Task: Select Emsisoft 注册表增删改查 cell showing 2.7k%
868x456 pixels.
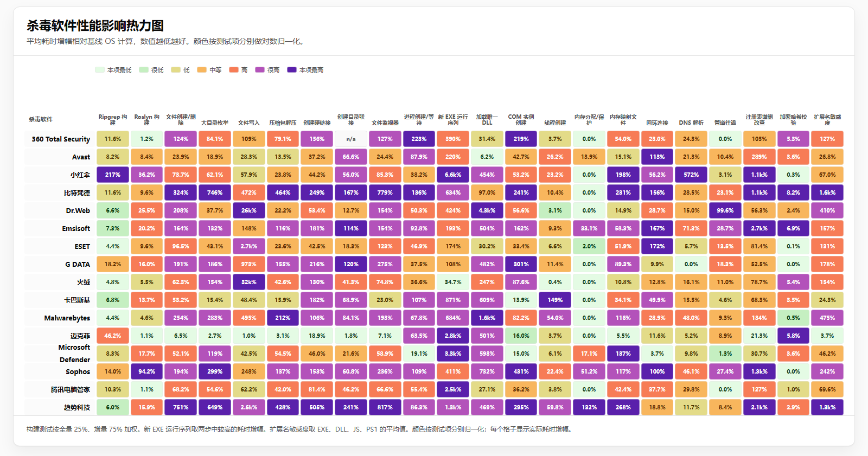Action: [x=759, y=229]
